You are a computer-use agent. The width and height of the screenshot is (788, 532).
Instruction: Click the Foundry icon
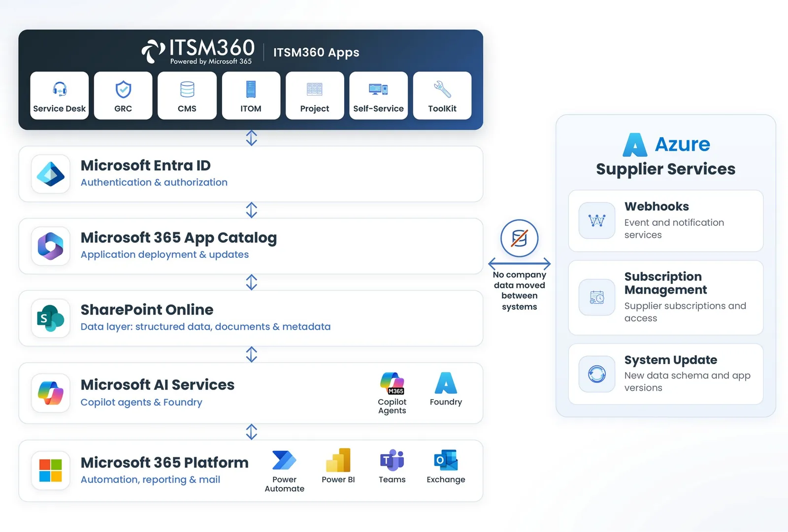pos(446,383)
